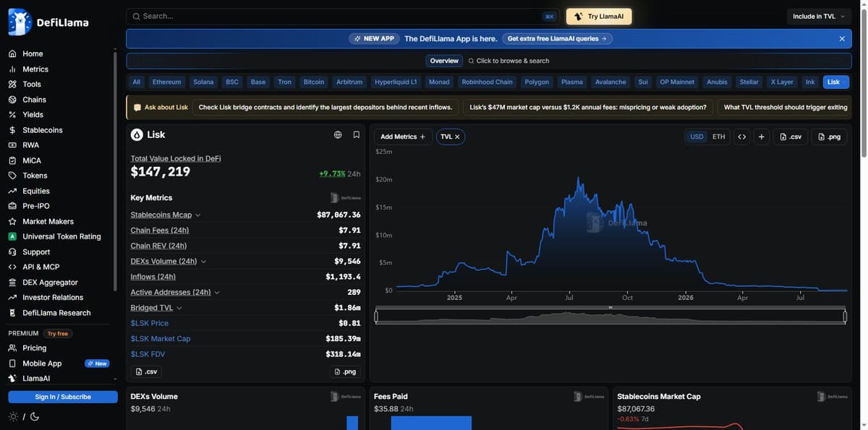Screen dimensions: 868x430
Task: Select the Ethereum chain tab
Action: (167, 82)
